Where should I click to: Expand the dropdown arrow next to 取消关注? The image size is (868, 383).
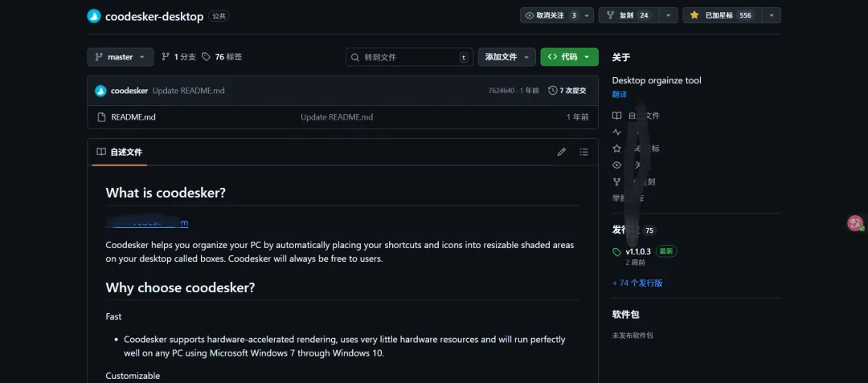click(587, 15)
